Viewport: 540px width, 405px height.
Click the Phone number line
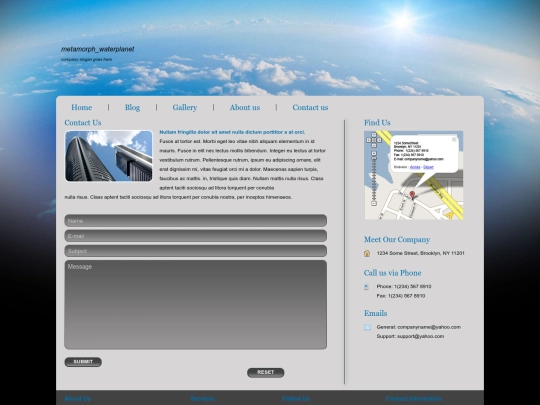click(x=404, y=287)
